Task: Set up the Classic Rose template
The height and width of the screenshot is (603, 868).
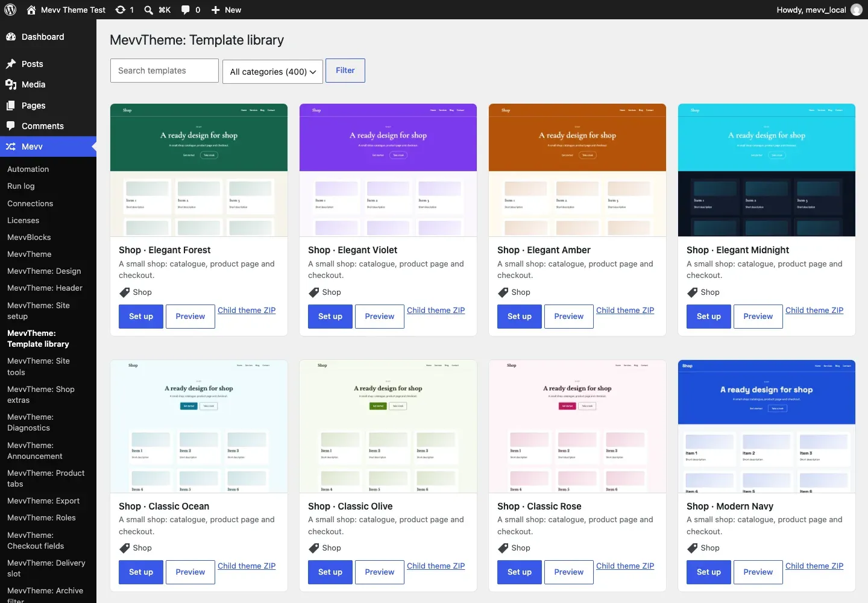Action: coord(520,572)
